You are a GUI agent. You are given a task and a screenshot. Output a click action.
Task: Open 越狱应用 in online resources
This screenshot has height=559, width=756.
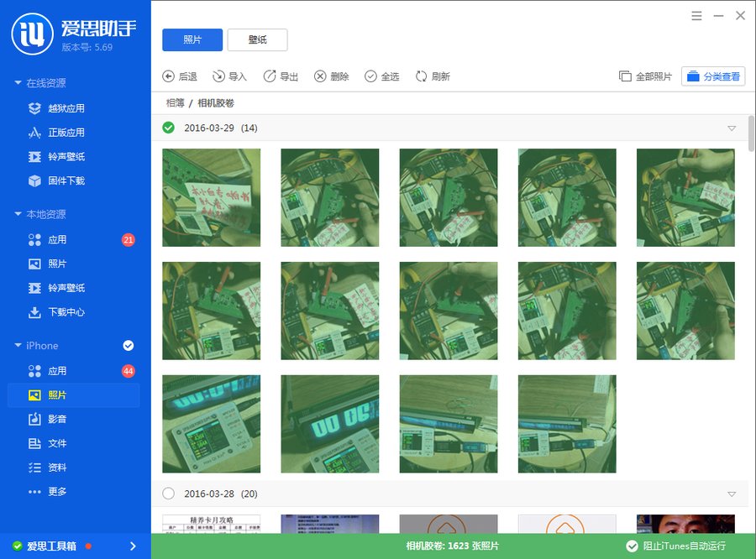click(x=57, y=108)
